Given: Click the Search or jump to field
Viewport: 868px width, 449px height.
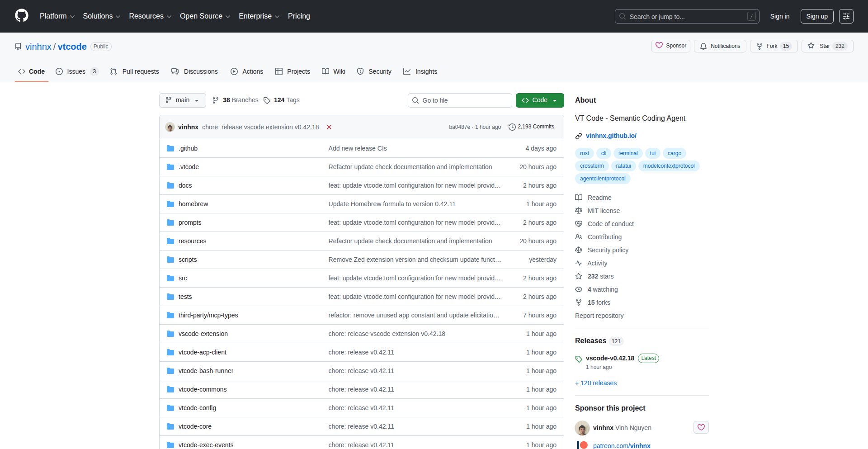Looking at the screenshot, I should coord(678,16).
